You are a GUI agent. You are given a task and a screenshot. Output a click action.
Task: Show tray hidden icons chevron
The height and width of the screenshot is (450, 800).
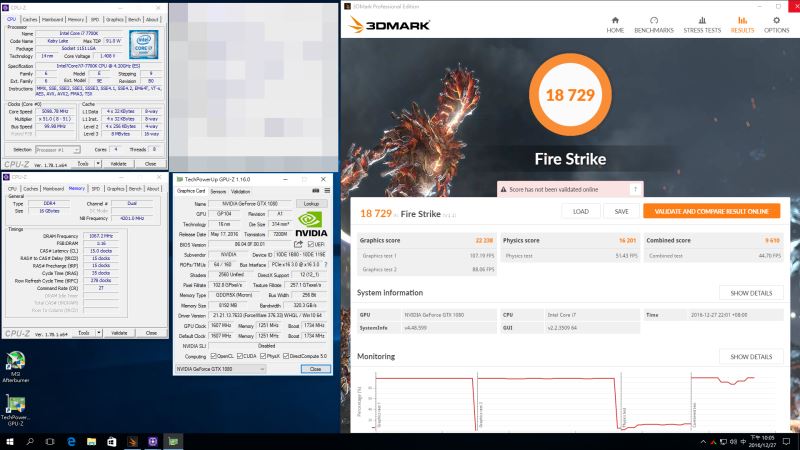[x=704, y=442]
